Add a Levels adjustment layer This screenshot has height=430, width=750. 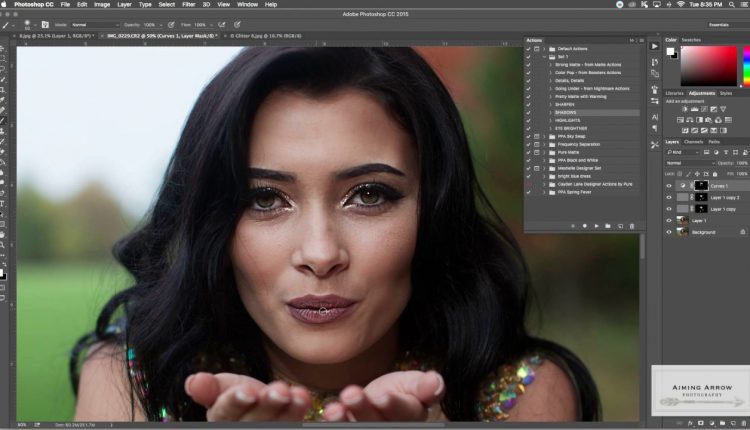click(x=695, y=109)
